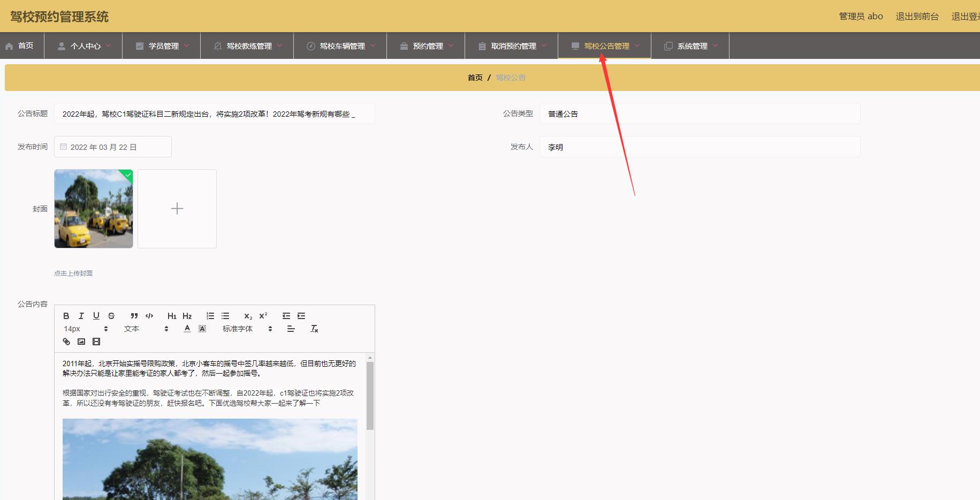The height and width of the screenshot is (500, 980).
Task: Insert a video into the announcement content
Action: click(x=96, y=342)
